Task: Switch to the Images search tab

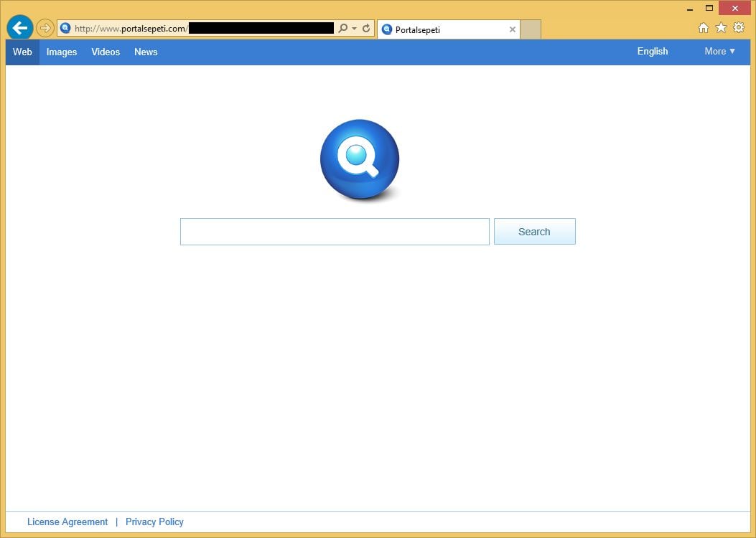Action: click(62, 52)
